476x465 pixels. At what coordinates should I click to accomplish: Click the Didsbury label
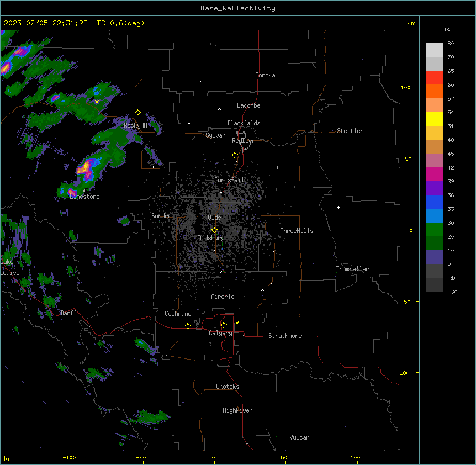211,238
